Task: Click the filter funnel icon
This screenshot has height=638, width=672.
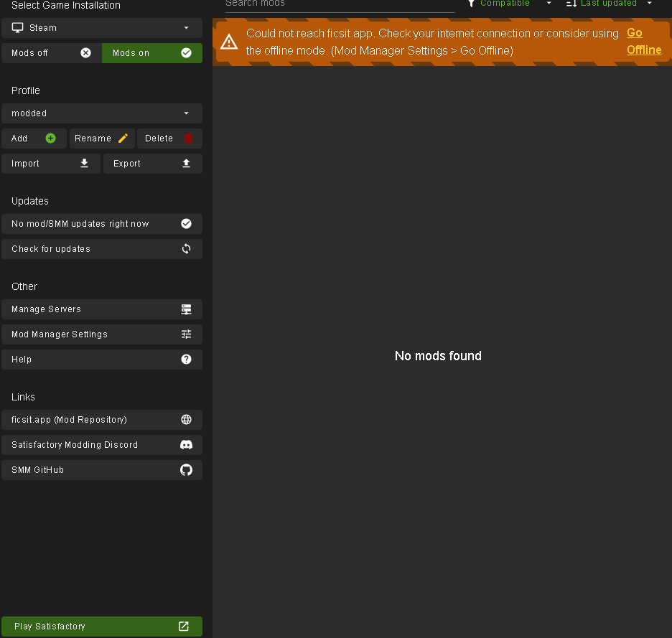Action: (471, 4)
